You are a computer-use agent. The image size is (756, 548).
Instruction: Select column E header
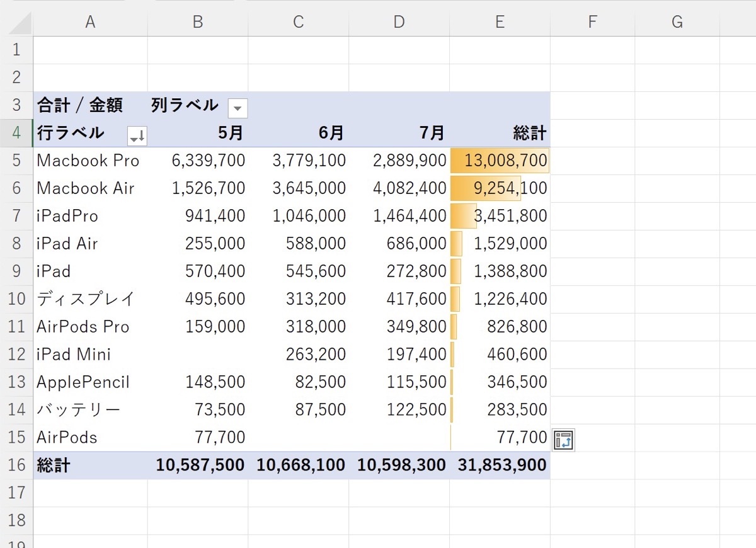point(500,22)
